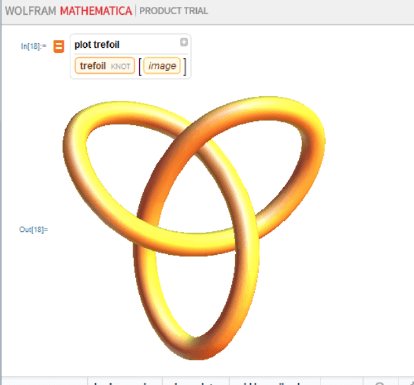Click the In[18]:= cell label
The width and height of the screenshot is (414, 385).
[33, 46]
